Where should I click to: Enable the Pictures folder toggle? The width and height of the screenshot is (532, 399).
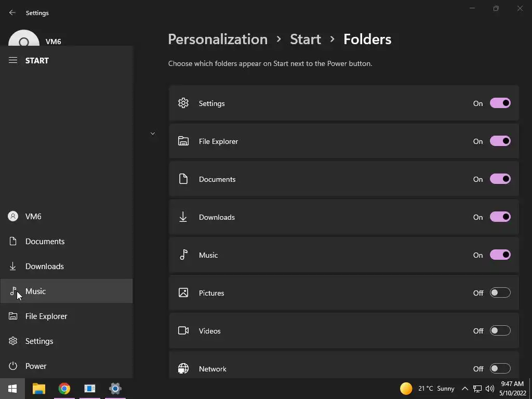500,293
